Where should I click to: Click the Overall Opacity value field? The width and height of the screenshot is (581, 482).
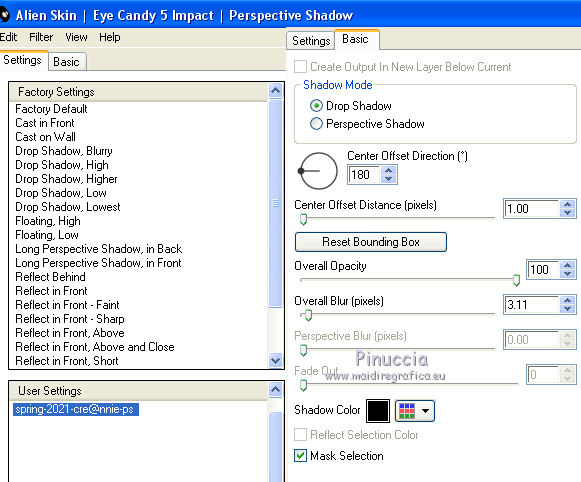click(543, 269)
